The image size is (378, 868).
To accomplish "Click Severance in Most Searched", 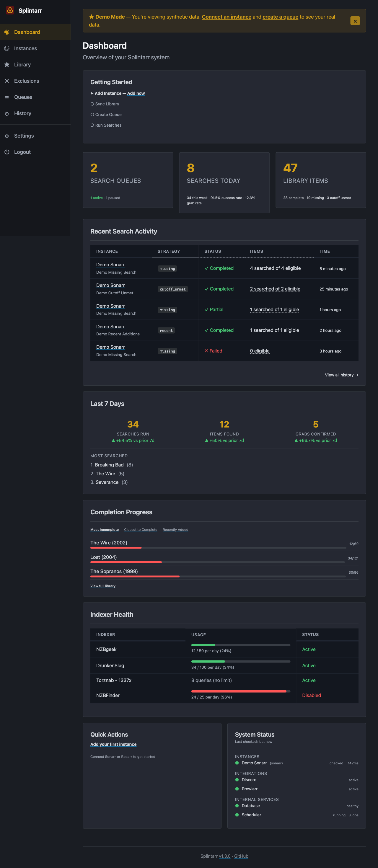I will (x=107, y=482).
